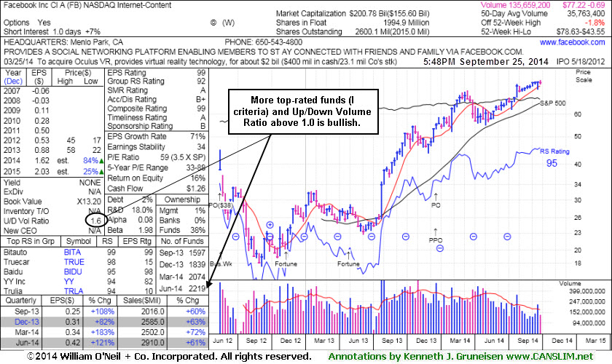
Task: Select the 5-Year P/E Range row
Action: point(157,167)
